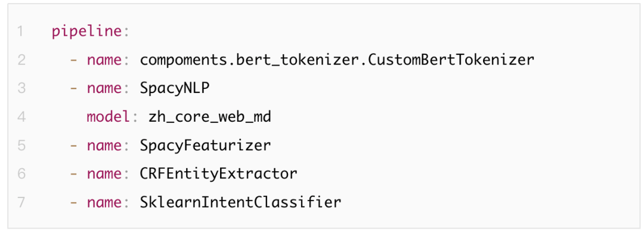Click line number 2 in the gutter

coord(21,60)
